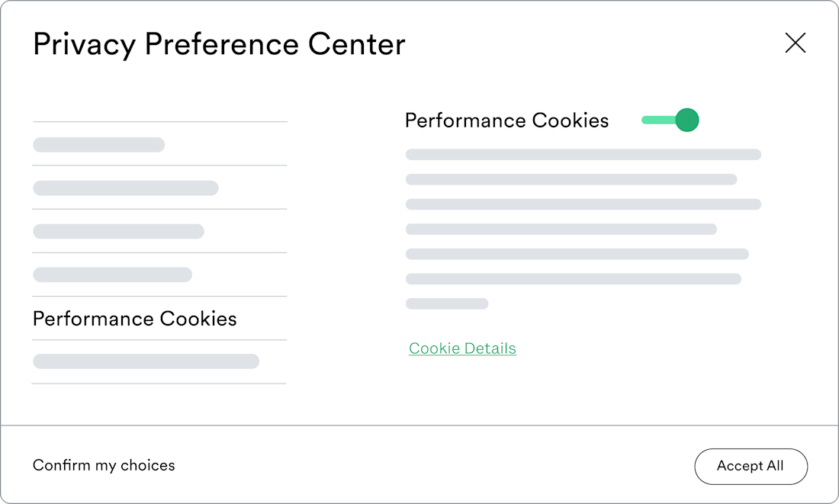The image size is (839, 504).
Task: Click the second description placeholder line
Action: point(571,179)
